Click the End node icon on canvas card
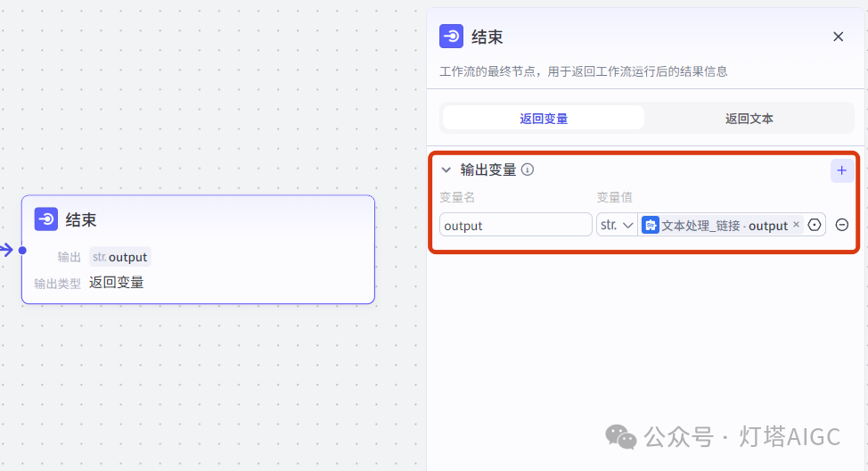The width and height of the screenshot is (868, 471). [x=46, y=219]
